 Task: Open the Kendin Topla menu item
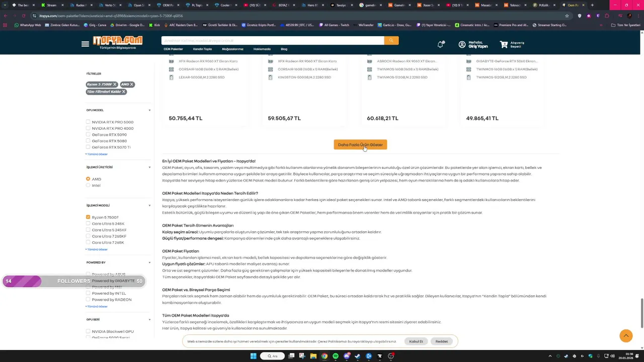tap(202, 49)
